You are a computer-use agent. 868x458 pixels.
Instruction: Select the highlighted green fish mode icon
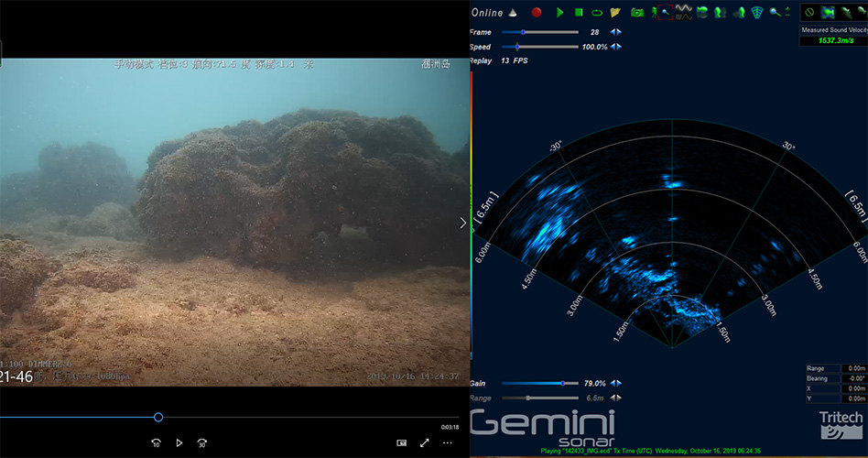(x=828, y=12)
